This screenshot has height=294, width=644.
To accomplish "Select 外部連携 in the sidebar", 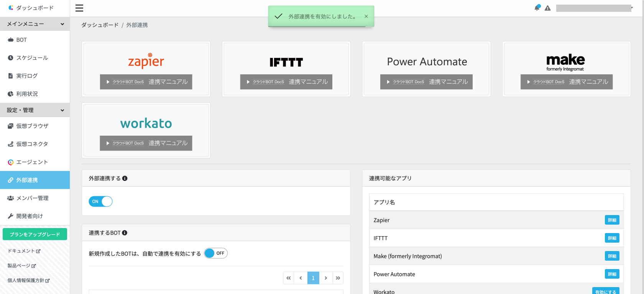I will click(x=35, y=180).
